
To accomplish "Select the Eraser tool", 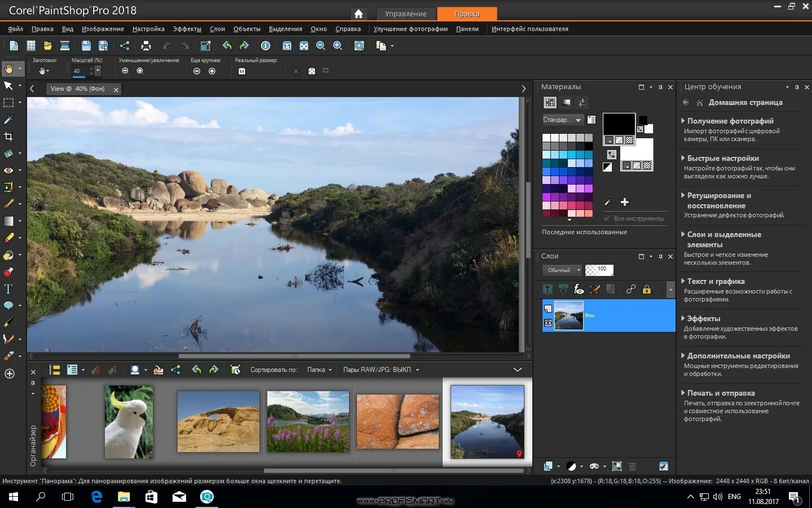I will 8,238.
